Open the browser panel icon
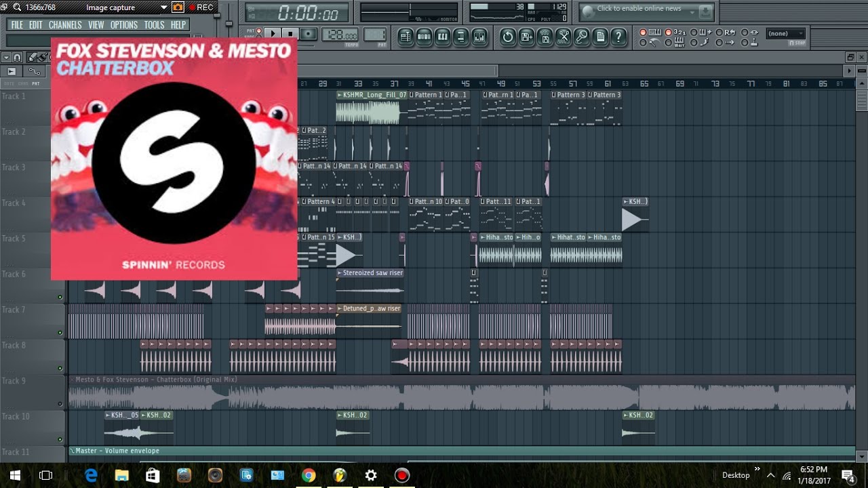The width and height of the screenshot is (868, 488). 461,37
